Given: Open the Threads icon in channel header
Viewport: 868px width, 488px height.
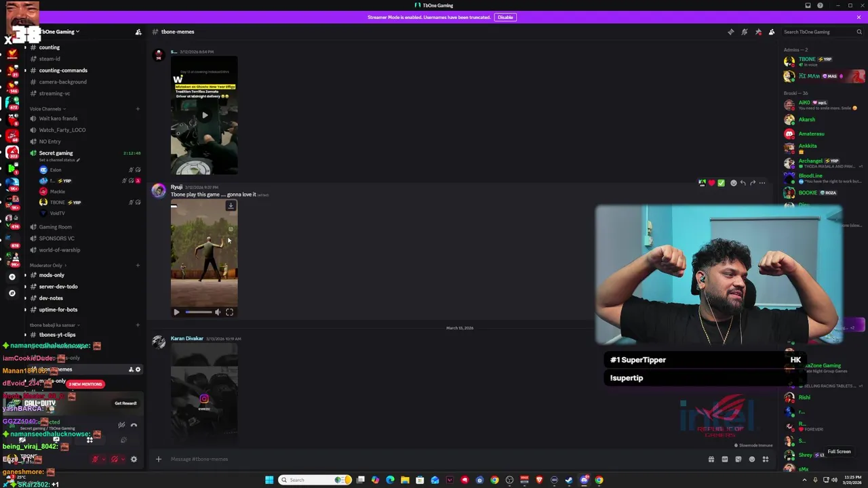Looking at the screenshot, I should pos(730,32).
